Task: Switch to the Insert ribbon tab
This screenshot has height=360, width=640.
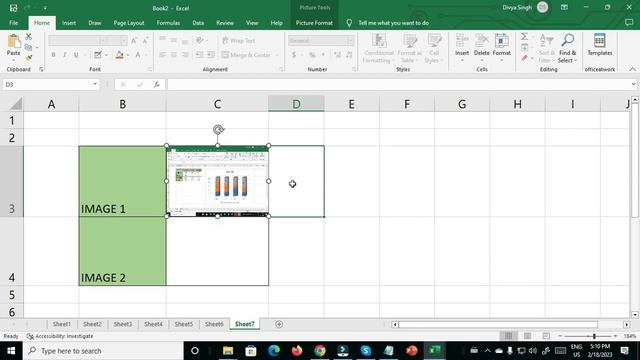Action: 69,23
